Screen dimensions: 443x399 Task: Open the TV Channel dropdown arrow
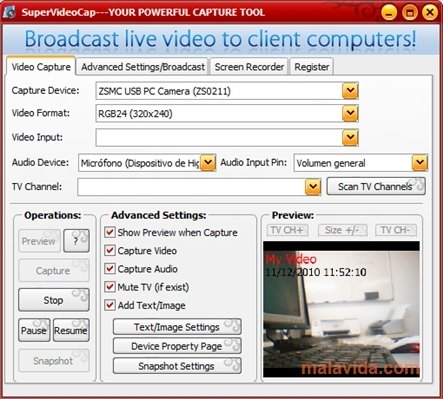pyautogui.click(x=313, y=187)
